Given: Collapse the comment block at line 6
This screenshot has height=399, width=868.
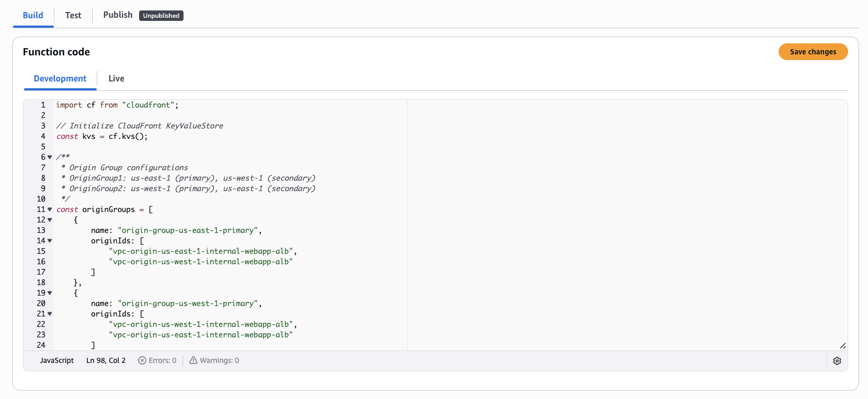Looking at the screenshot, I should 50,157.
